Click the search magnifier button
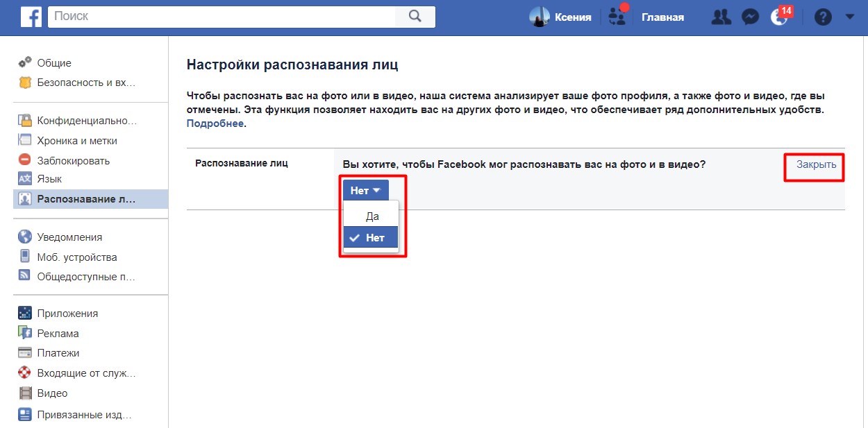 coord(415,16)
